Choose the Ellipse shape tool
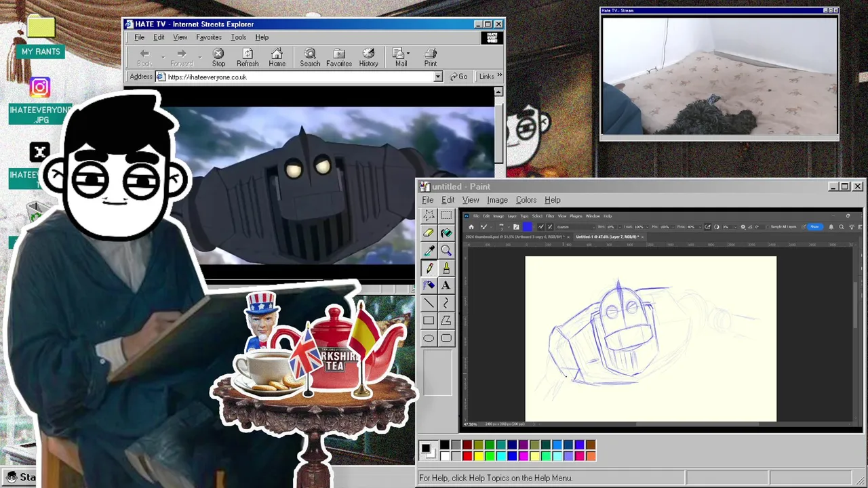Screen dimensions: 868x488 429,338
